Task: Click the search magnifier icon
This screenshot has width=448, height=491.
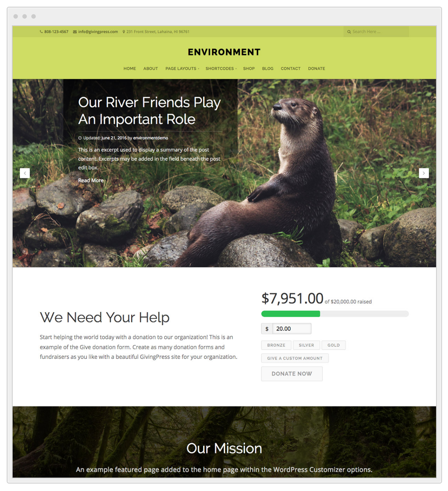Action: tap(349, 32)
